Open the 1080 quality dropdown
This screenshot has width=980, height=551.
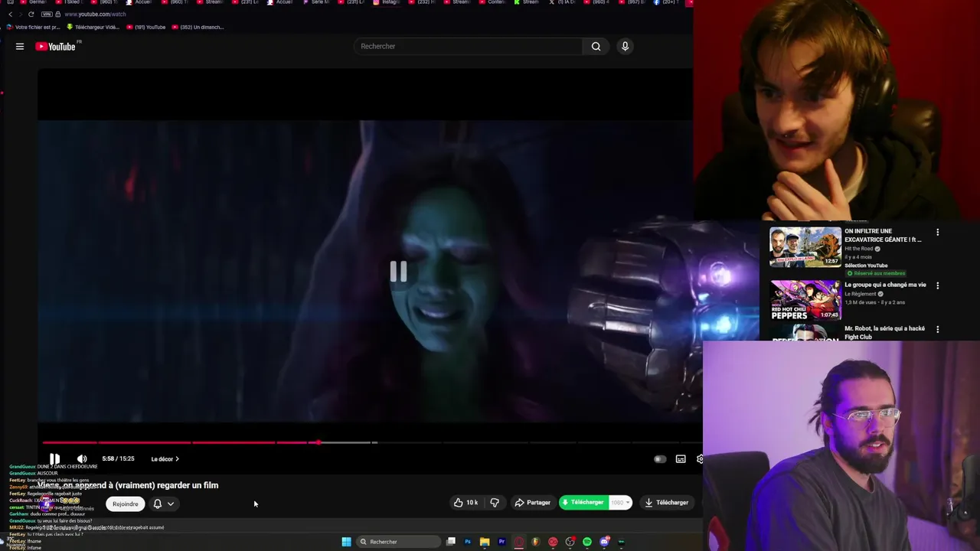tap(620, 503)
